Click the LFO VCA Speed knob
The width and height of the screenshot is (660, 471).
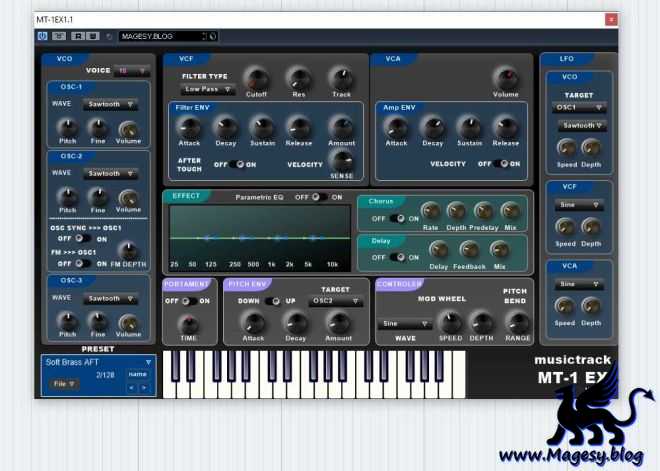564,306
